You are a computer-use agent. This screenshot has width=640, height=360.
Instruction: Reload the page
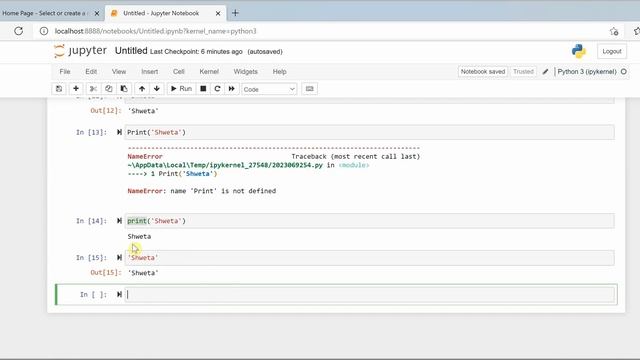18,31
